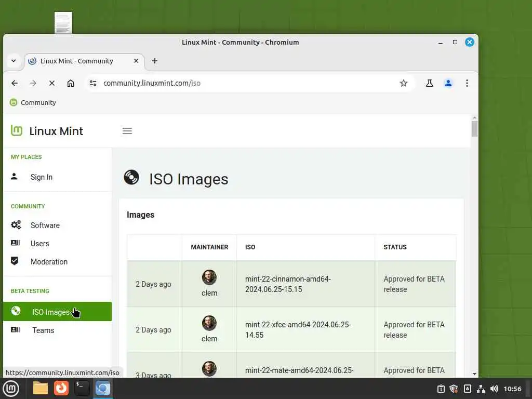Open the Linux Mint start menu
This screenshot has width=532, height=399.
coord(11,389)
